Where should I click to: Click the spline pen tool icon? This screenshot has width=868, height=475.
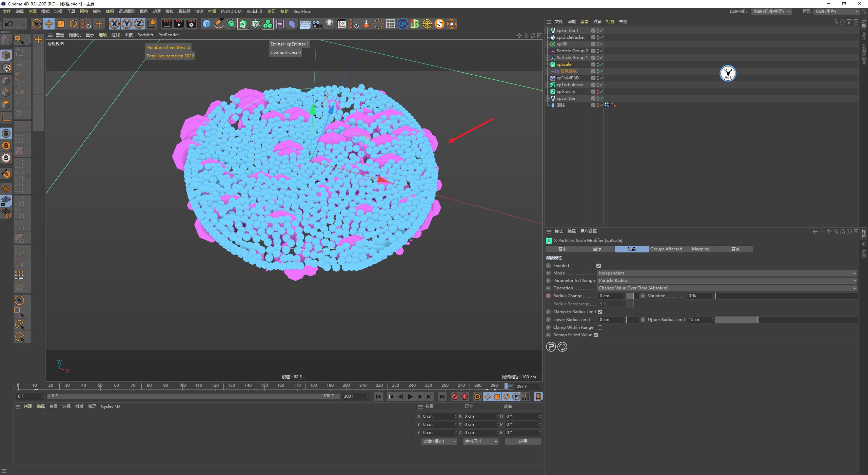click(219, 24)
